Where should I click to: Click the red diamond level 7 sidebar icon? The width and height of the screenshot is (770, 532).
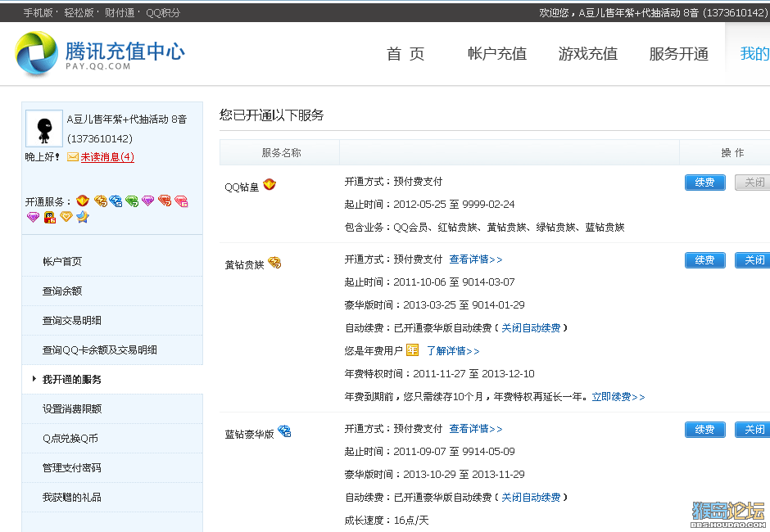point(165,201)
